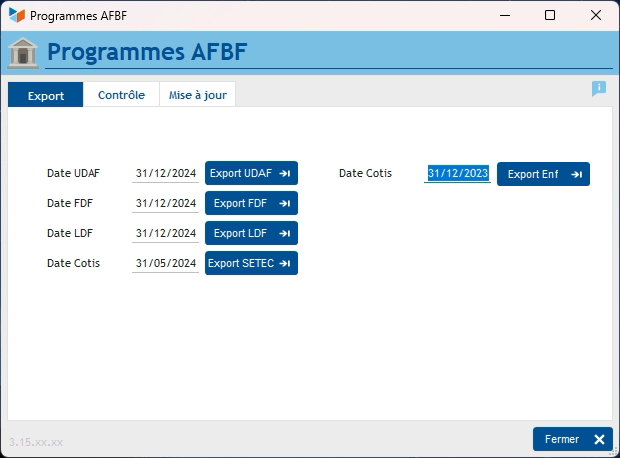The width and height of the screenshot is (620, 458).
Task: Click the Export Enf button
Action: (x=543, y=174)
